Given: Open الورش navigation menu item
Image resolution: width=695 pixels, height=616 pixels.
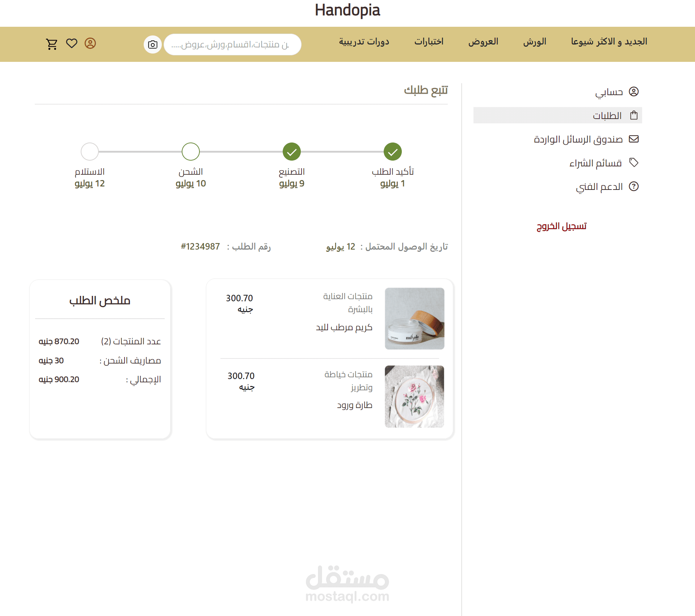Looking at the screenshot, I should pyautogui.click(x=535, y=42).
